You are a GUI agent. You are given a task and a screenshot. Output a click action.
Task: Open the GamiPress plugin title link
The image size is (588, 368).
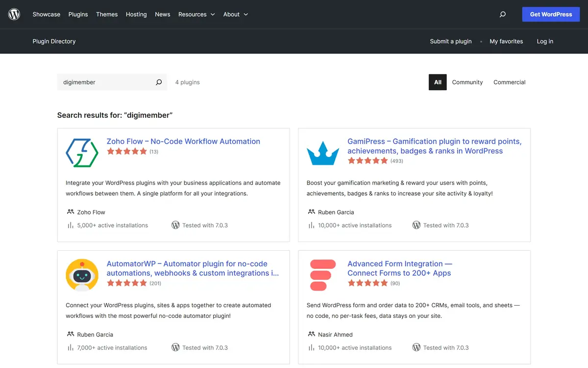coord(435,146)
